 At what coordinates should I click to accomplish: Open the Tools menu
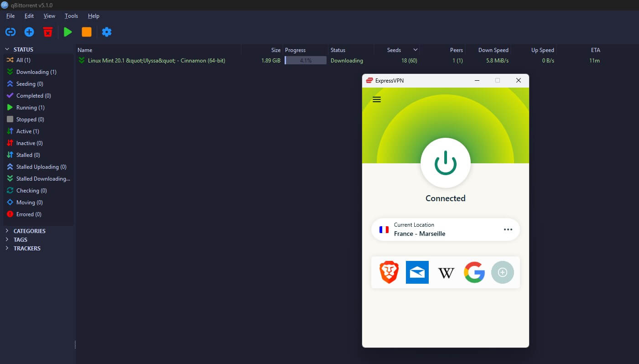tap(71, 16)
